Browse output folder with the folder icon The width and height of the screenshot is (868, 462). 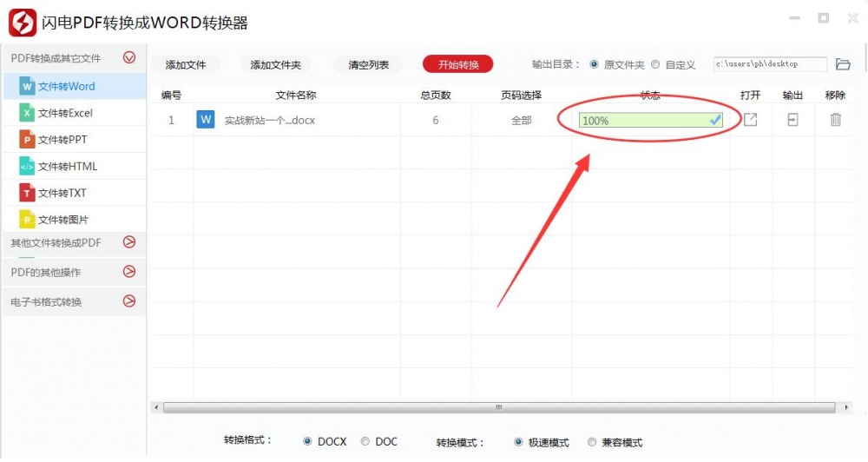(843, 64)
